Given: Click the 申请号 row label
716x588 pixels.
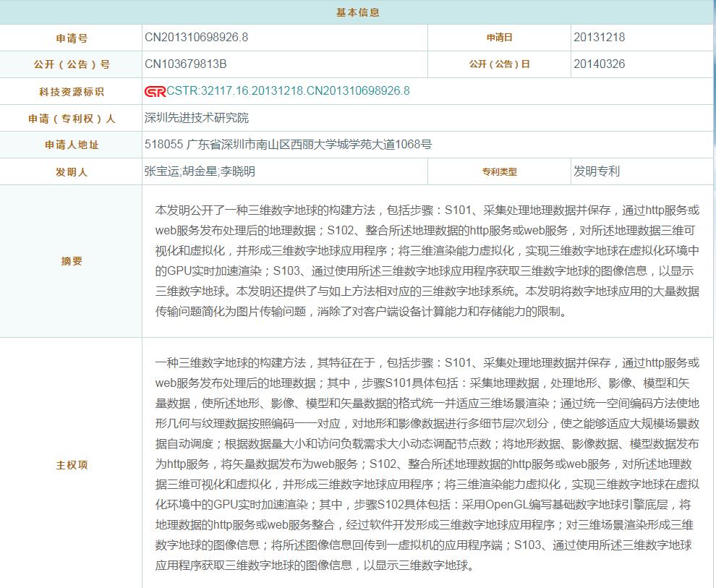Looking at the screenshot, I should 72,38.
